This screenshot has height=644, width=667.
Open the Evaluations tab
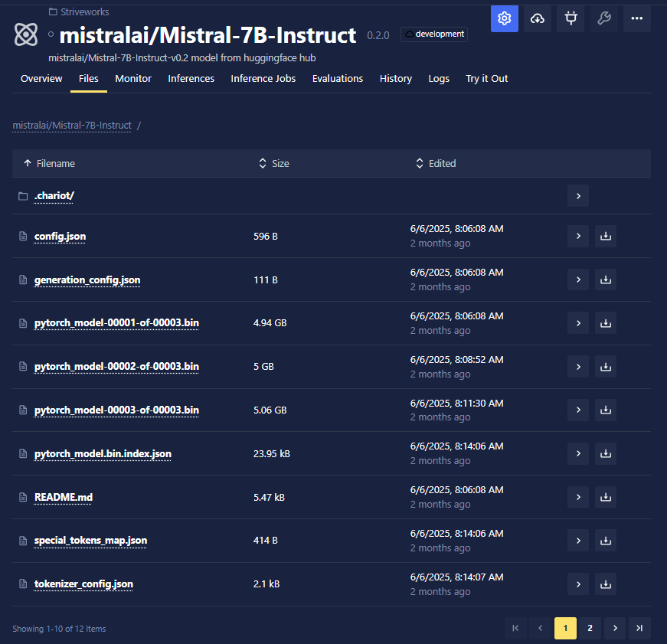tap(337, 79)
